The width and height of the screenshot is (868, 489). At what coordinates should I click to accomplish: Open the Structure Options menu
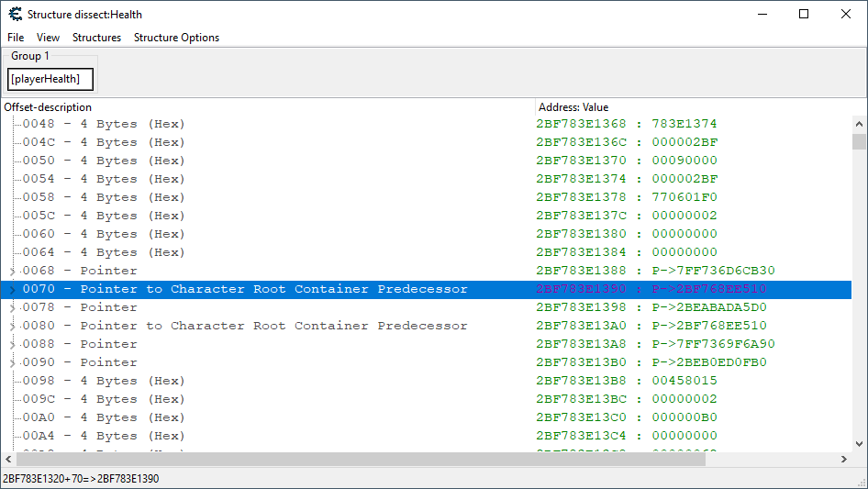(x=176, y=38)
